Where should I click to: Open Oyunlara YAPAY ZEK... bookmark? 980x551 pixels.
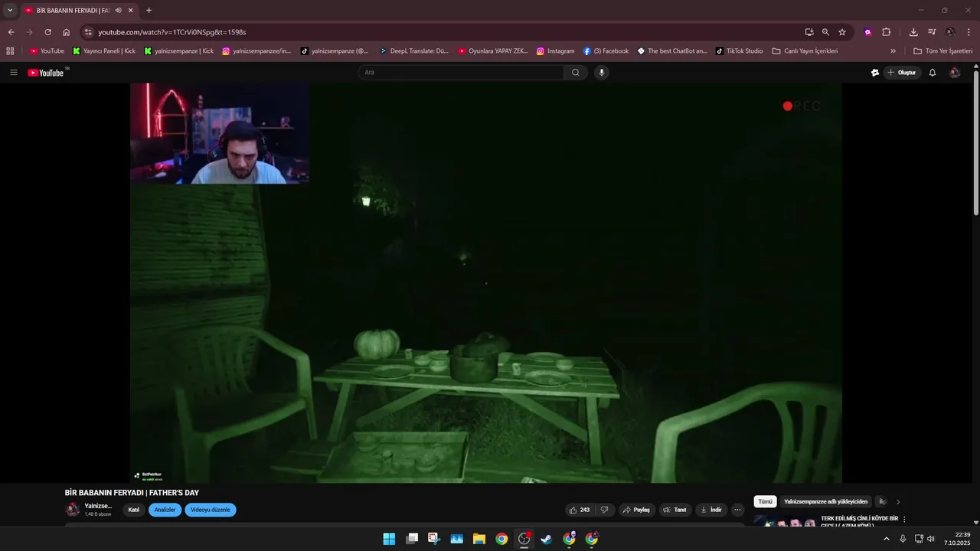(x=494, y=51)
